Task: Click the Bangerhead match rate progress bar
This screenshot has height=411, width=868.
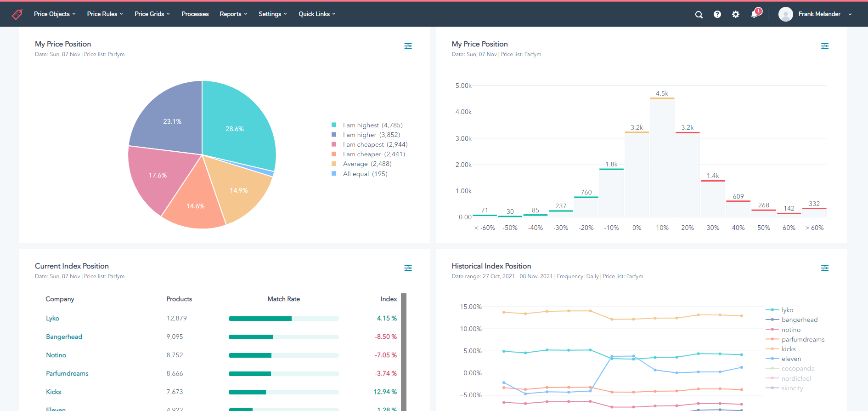Action: [x=284, y=337]
